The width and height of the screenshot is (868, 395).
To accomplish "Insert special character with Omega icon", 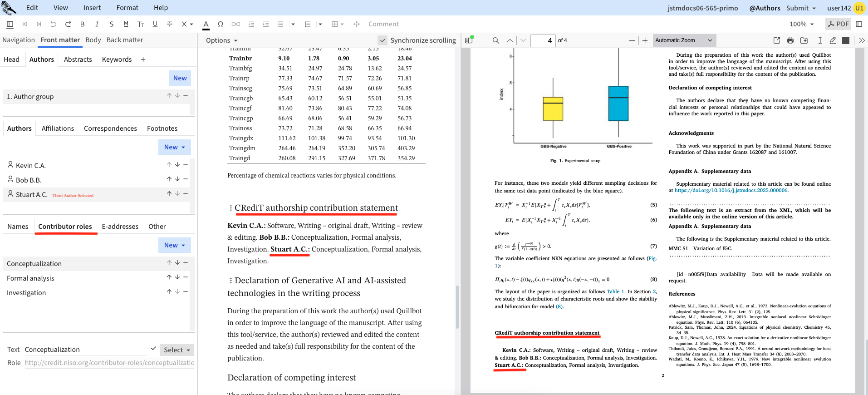I will click(x=221, y=24).
